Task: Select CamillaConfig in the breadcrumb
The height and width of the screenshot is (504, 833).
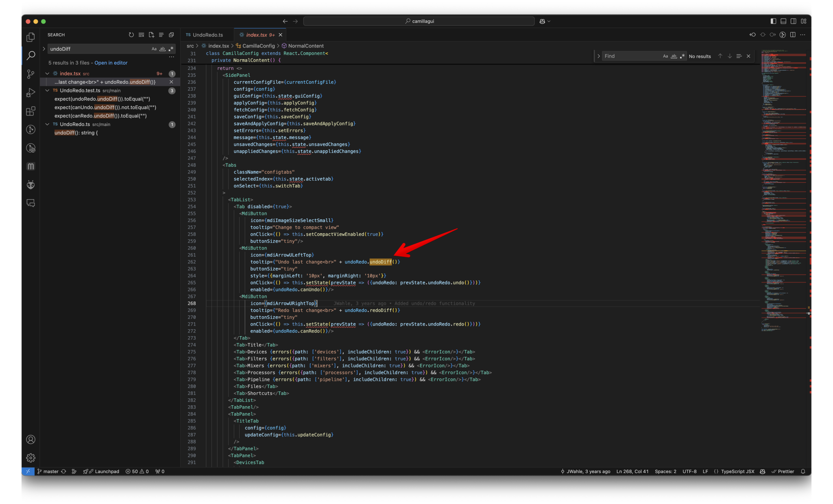Action: pyautogui.click(x=258, y=46)
